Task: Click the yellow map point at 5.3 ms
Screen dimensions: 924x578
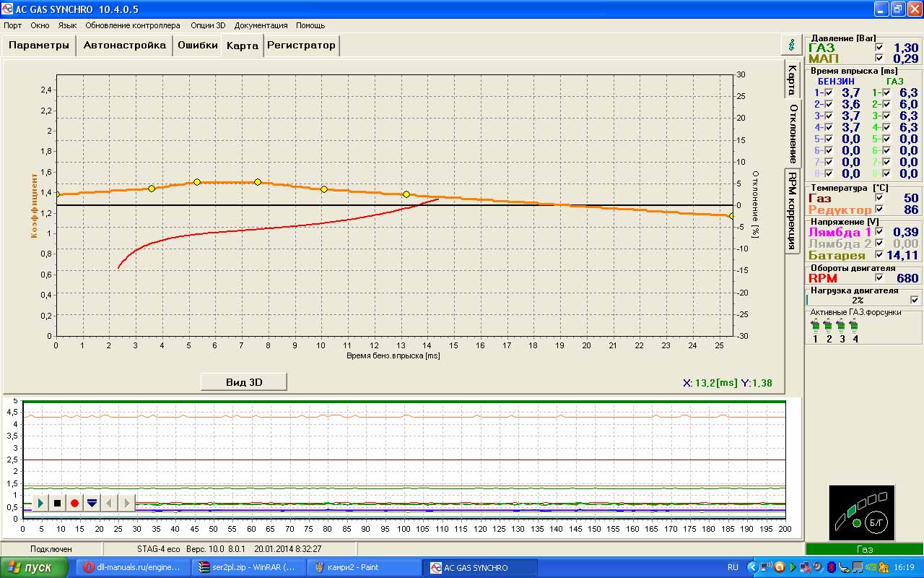Action: click(197, 182)
